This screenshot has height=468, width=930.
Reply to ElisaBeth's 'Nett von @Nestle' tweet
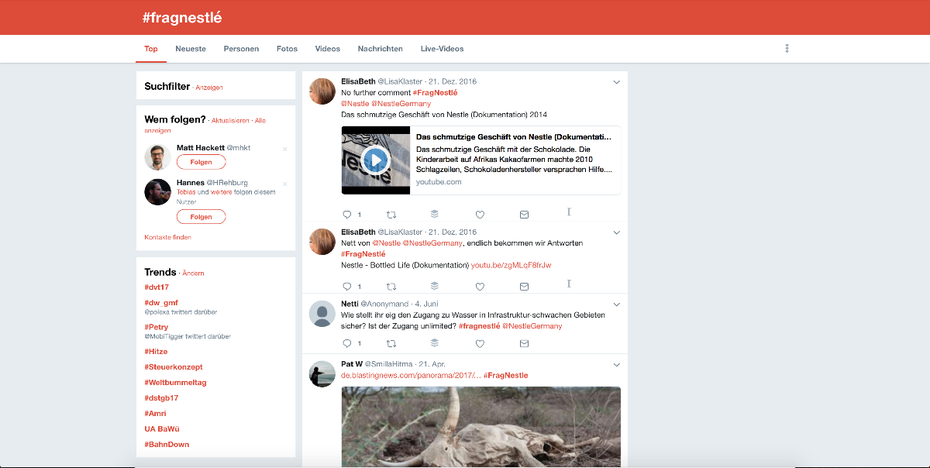(x=347, y=286)
